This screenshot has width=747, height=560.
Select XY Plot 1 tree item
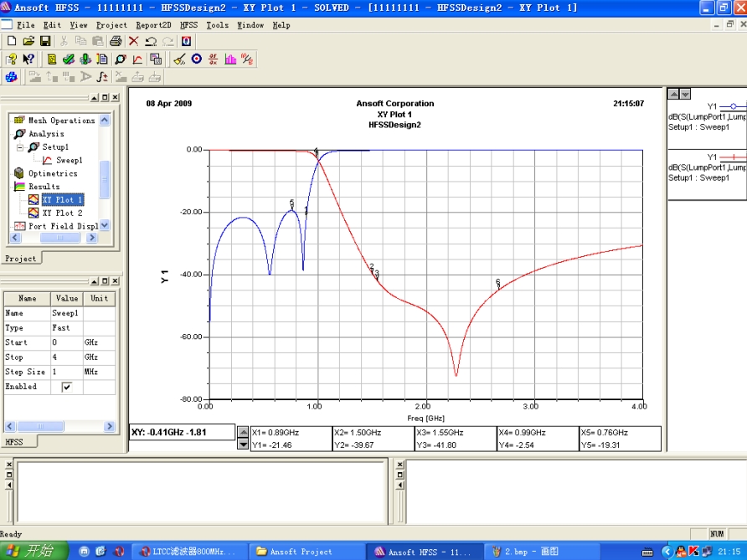tap(62, 199)
